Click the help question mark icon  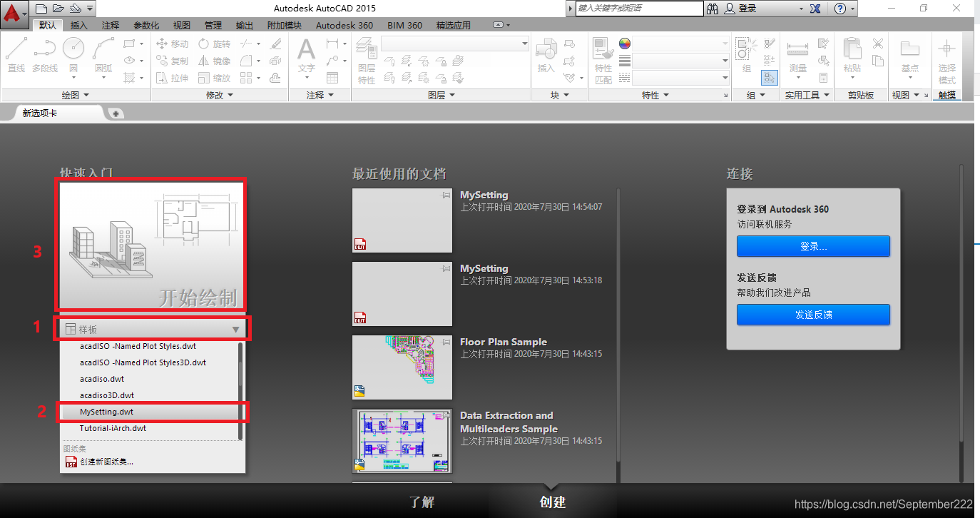[x=840, y=9]
